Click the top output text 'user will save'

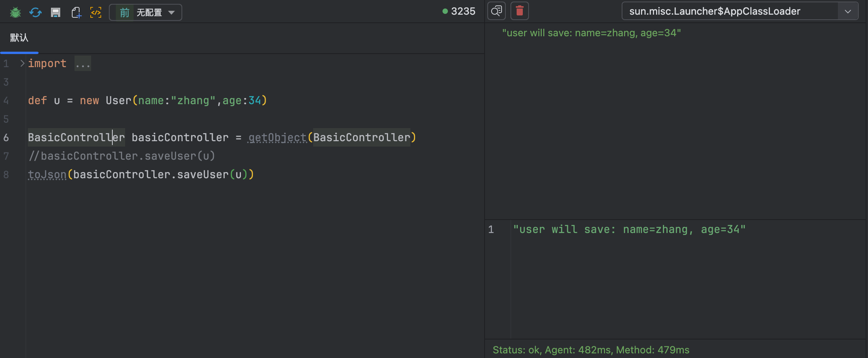(x=592, y=33)
